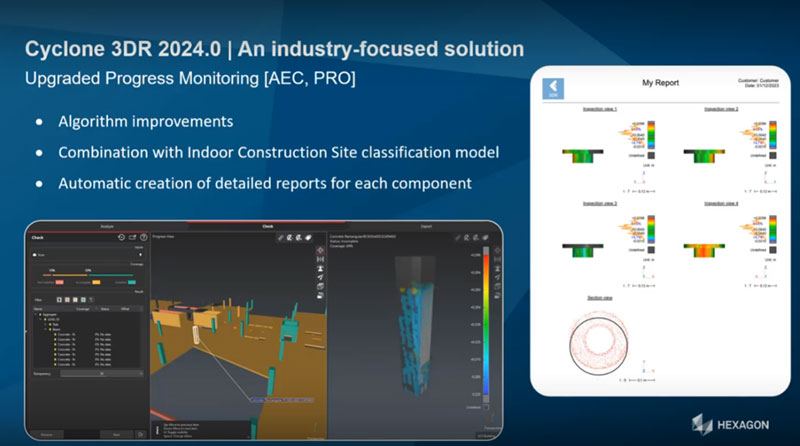Image resolution: width=800 pixels, height=446 pixels.
Task: Click the pink Not installed color swatch
Action: [x=60, y=282]
